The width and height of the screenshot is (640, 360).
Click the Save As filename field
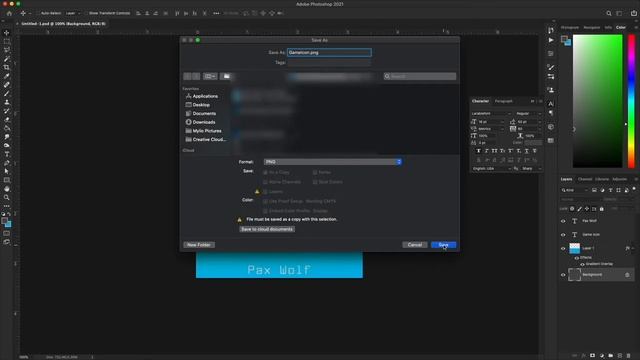click(x=329, y=53)
